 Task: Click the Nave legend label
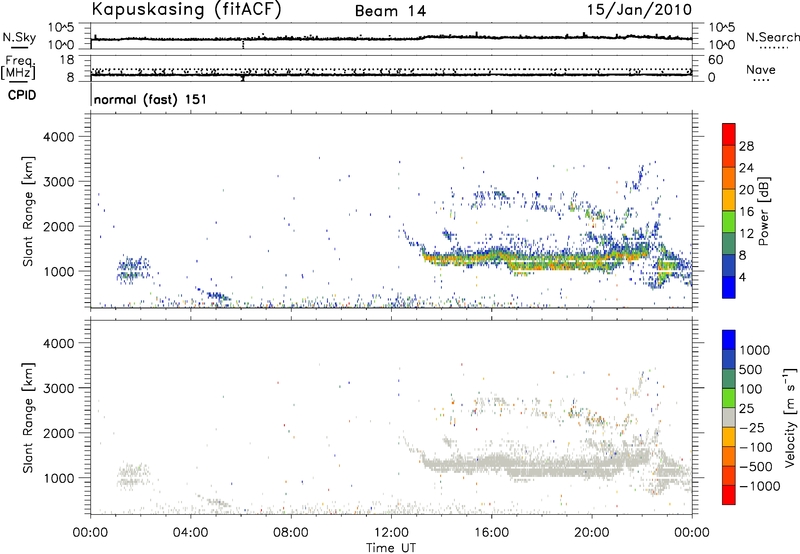(x=761, y=70)
